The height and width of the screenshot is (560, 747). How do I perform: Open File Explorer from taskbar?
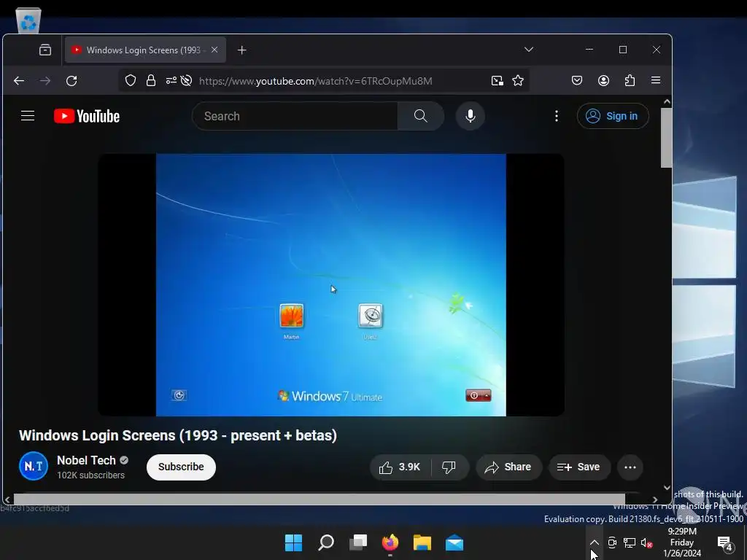(422, 542)
